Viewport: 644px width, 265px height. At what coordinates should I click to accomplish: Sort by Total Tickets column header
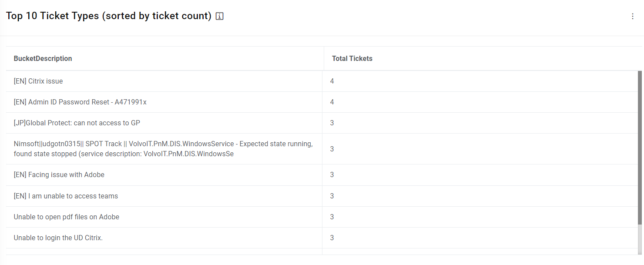tap(352, 59)
